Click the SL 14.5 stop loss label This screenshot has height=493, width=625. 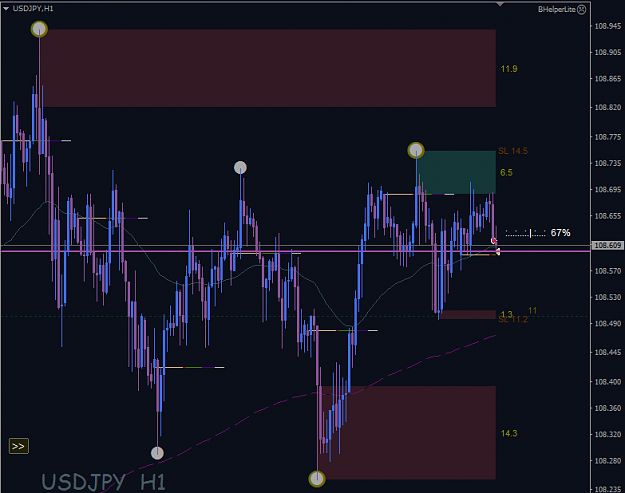pyautogui.click(x=513, y=151)
